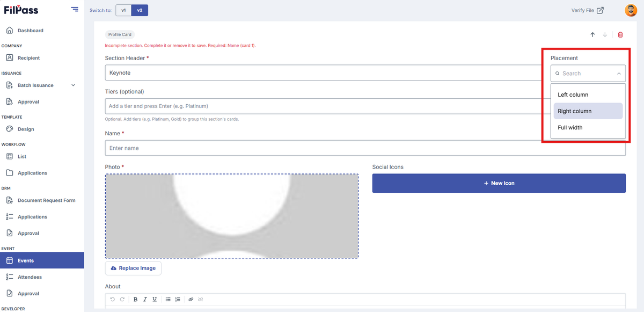Screen dimensions: 644x312
Task: Click the Events calendar icon
Action: click(x=9, y=260)
